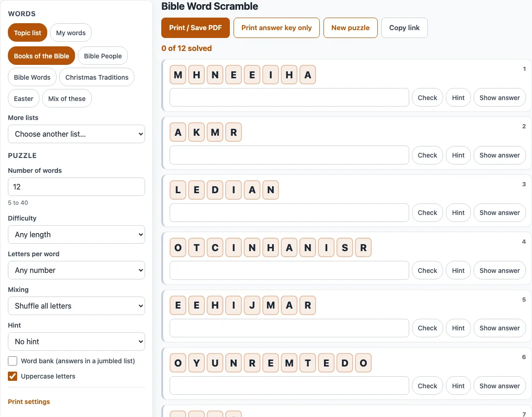The image size is (532, 417).
Task: Click the answer field for LEDIAN
Action: 290,213
